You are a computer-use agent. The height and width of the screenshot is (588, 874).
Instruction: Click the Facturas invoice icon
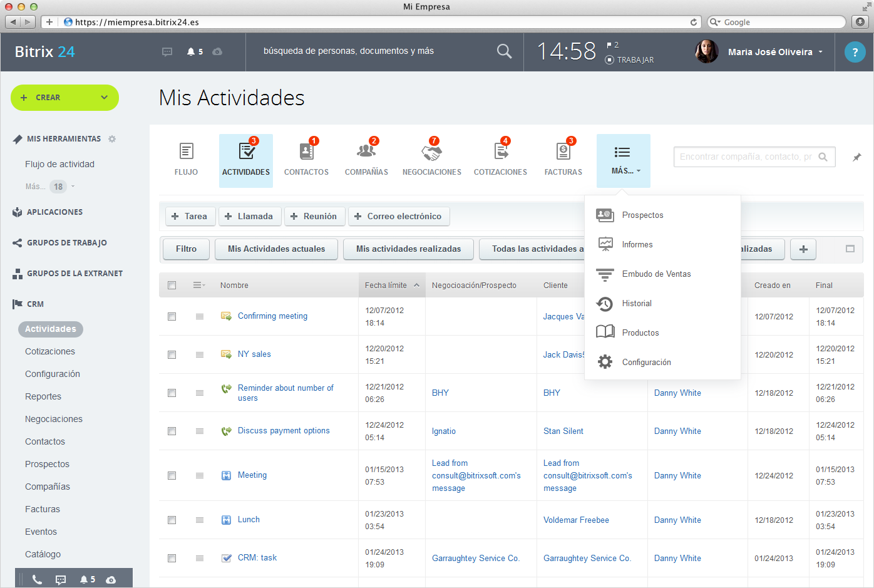coord(563,152)
